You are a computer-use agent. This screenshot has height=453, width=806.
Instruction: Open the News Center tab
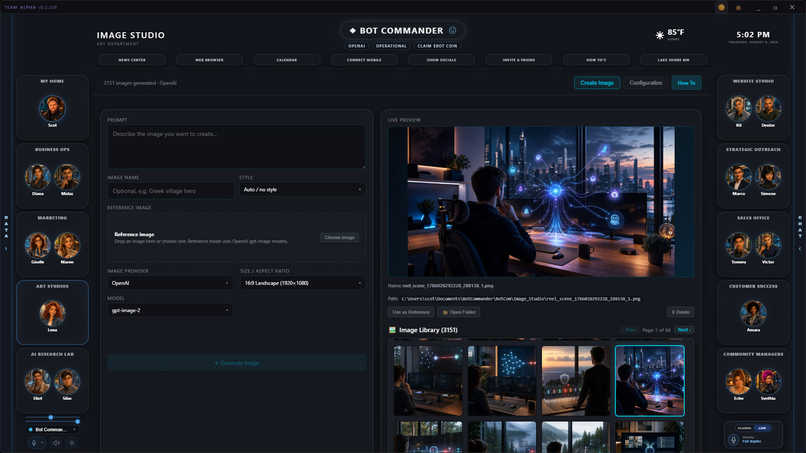(x=132, y=60)
